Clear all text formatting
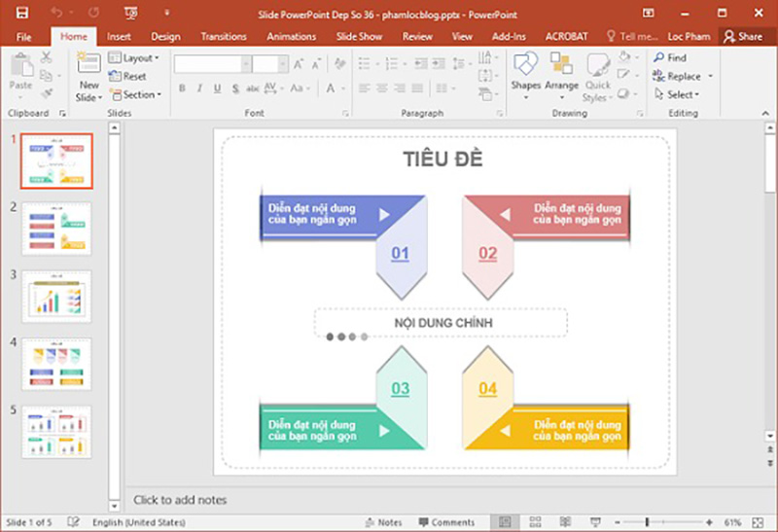This screenshot has height=532, width=778. [339, 63]
